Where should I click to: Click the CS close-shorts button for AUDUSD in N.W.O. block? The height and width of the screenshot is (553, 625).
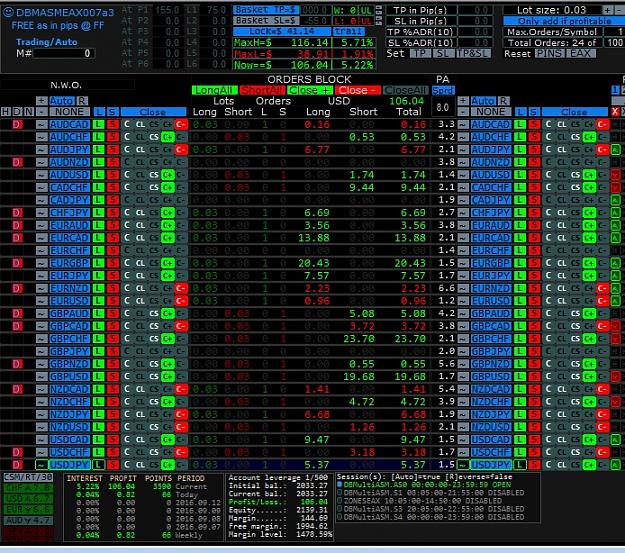(154, 175)
